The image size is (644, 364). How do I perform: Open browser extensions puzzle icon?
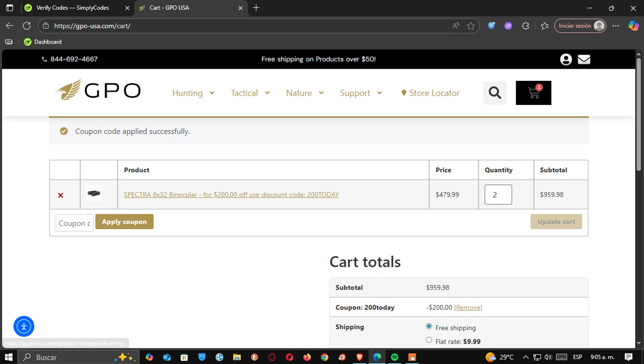pos(526,26)
